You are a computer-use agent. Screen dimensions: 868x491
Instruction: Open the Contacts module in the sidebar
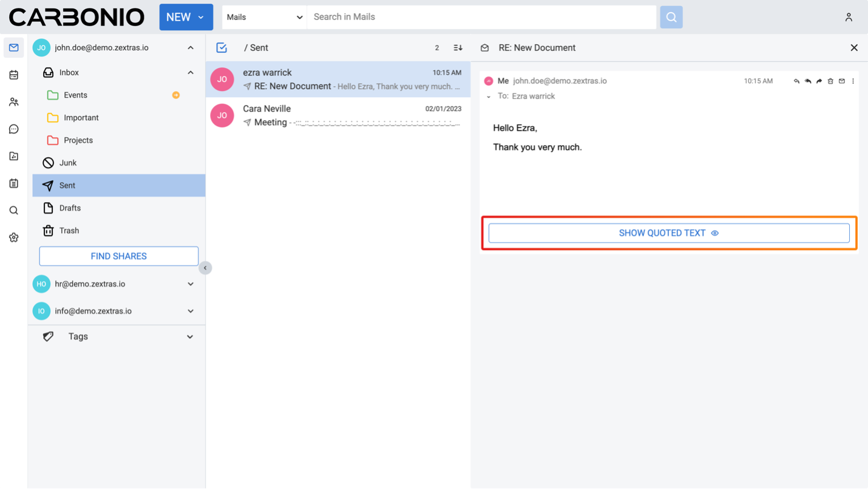point(13,102)
